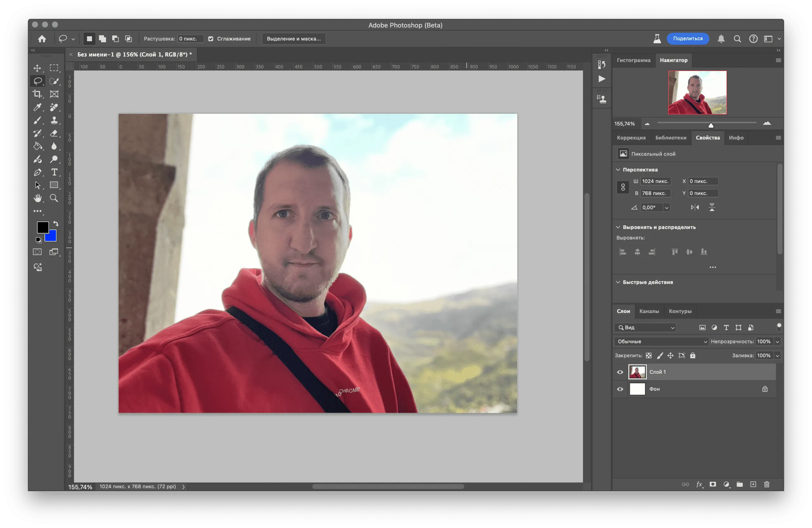Viewport: 812px width, 528px height.
Task: Switch to the Гистограмма tab
Action: (x=633, y=60)
